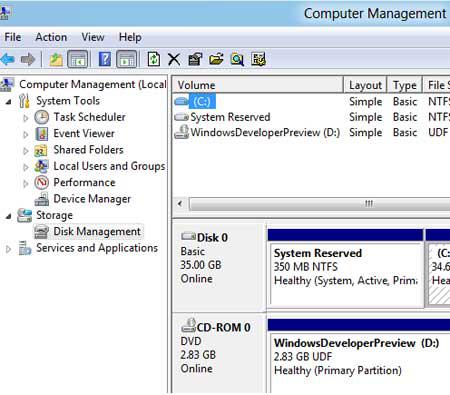Click the last settings checklist toolbar icon
Viewport: 450px width, 395px height.
[x=258, y=59]
